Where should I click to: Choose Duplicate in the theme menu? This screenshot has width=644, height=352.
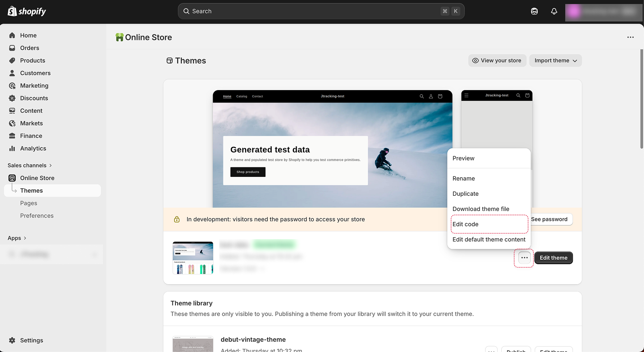point(465,194)
